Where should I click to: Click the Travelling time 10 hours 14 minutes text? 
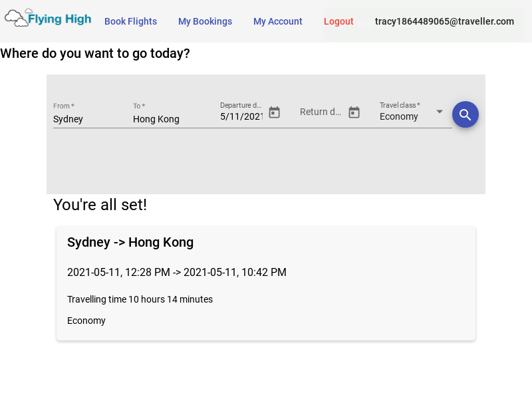pos(140,299)
